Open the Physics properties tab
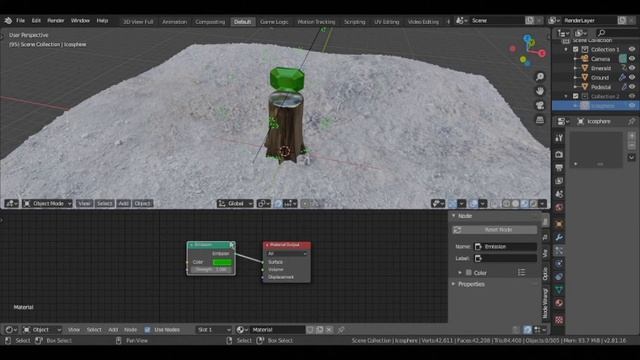This screenshot has height=360, width=640. (559, 263)
